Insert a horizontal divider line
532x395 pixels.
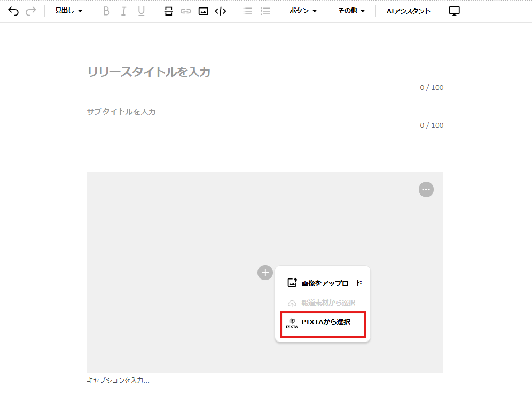[x=169, y=11]
